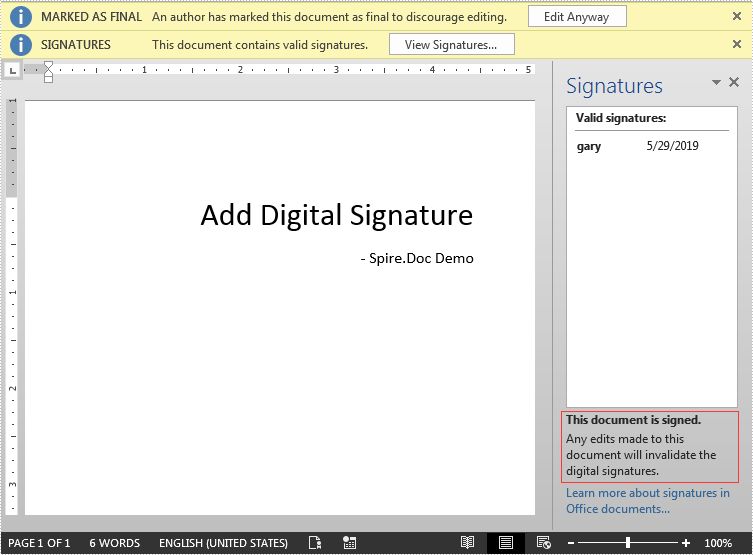The width and height of the screenshot is (753, 555).
Task: Click the signature date 5/29/2019
Action: coord(672,146)
